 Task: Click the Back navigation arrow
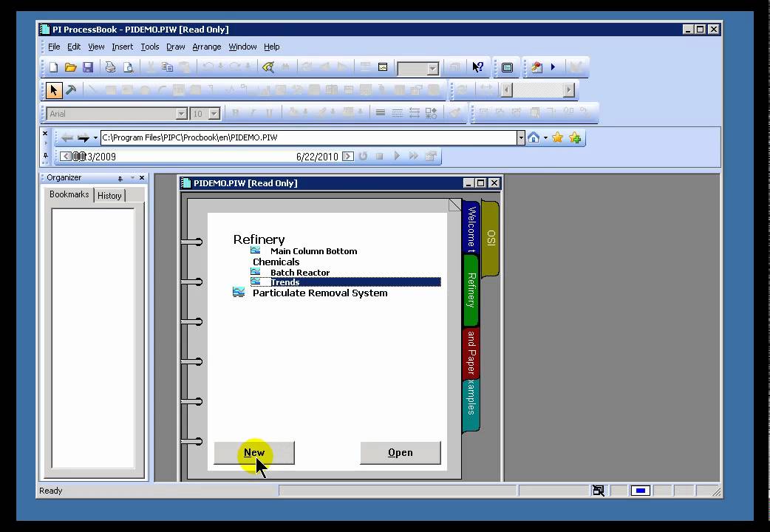67,138
